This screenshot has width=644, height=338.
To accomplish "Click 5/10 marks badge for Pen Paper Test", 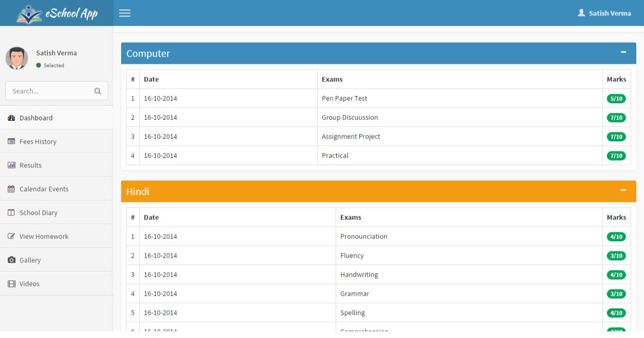I will click(616, 98).
